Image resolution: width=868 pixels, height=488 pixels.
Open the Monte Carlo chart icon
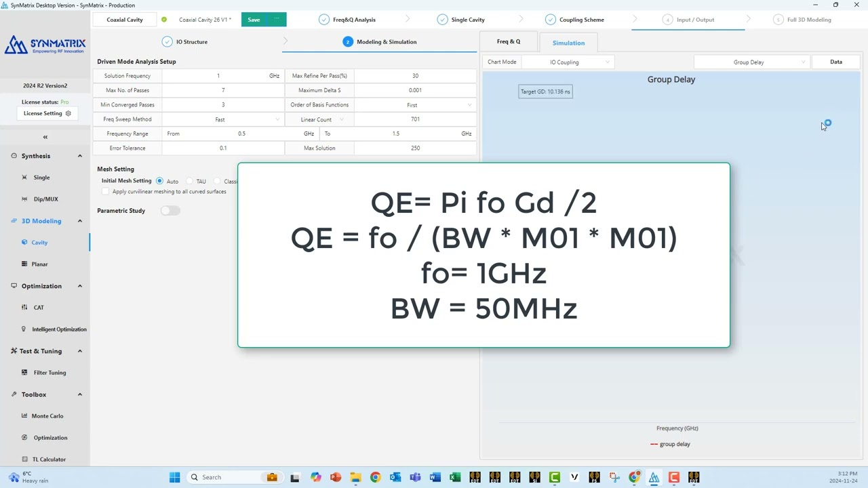tap(25, 416)
